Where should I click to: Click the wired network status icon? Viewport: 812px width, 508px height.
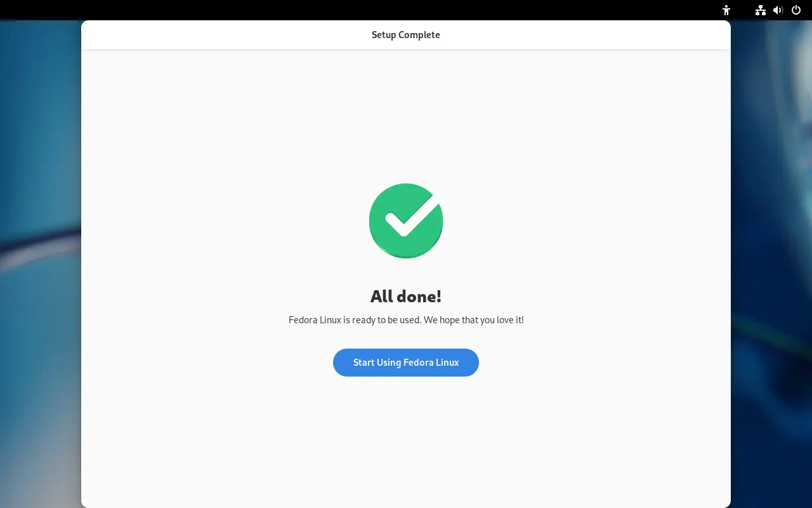(x=760, y=10)
